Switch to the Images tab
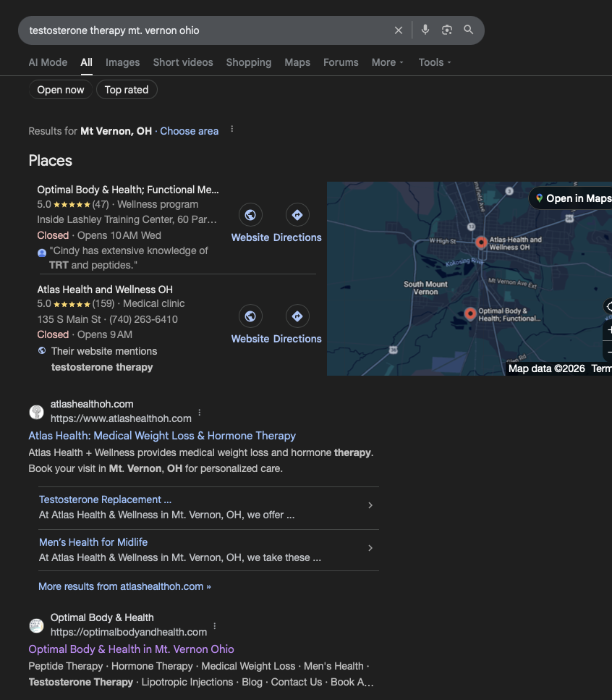This screenshot has width=612, height=700. [122, 62]
